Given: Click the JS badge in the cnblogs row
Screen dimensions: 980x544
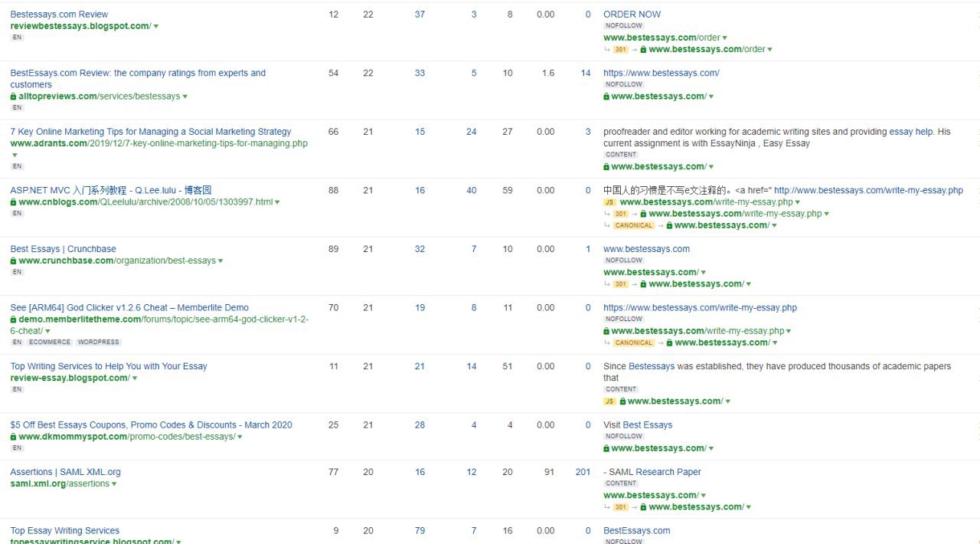Looking at the screenshot, I should click(609, 202).
